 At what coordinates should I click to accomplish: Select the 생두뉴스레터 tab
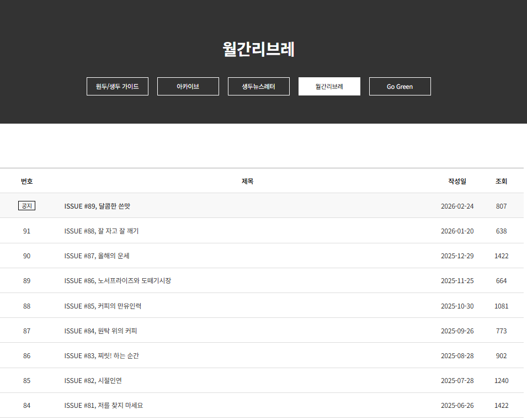(258, 87)
